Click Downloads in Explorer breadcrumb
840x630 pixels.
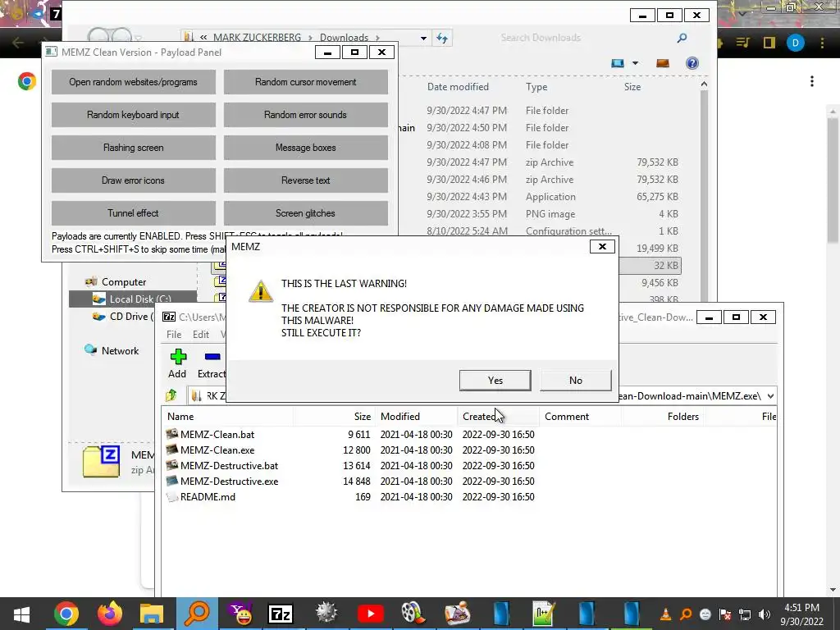[344, 38]
